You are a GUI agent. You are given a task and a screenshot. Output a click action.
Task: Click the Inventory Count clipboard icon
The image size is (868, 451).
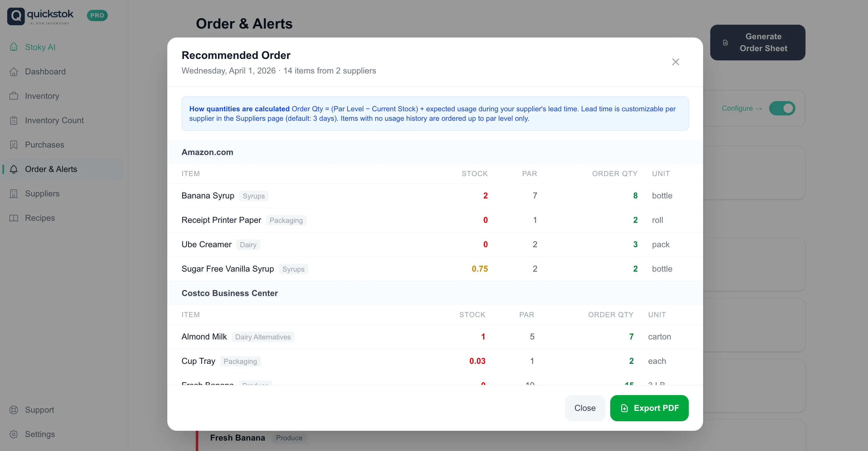tap(13, 120)
